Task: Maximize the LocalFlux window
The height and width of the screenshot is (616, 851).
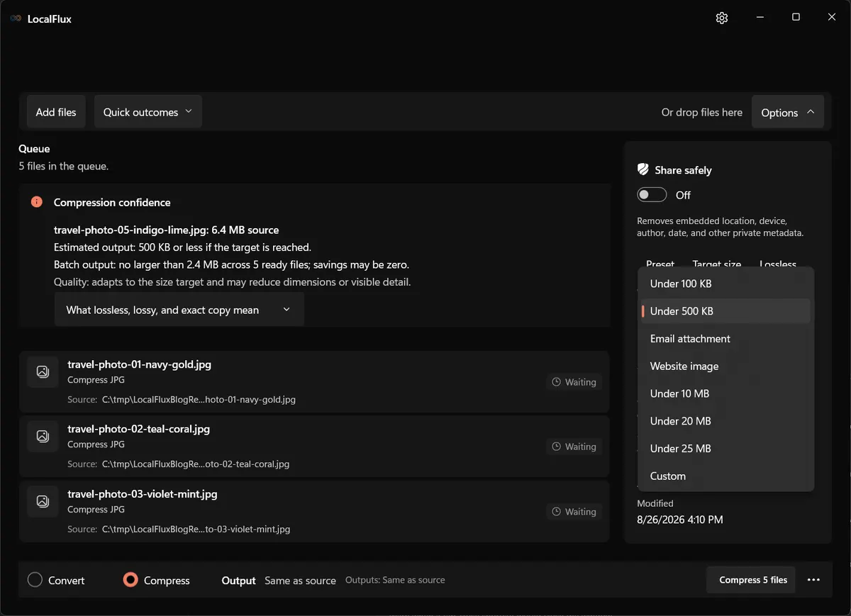Action: (796, 18)
